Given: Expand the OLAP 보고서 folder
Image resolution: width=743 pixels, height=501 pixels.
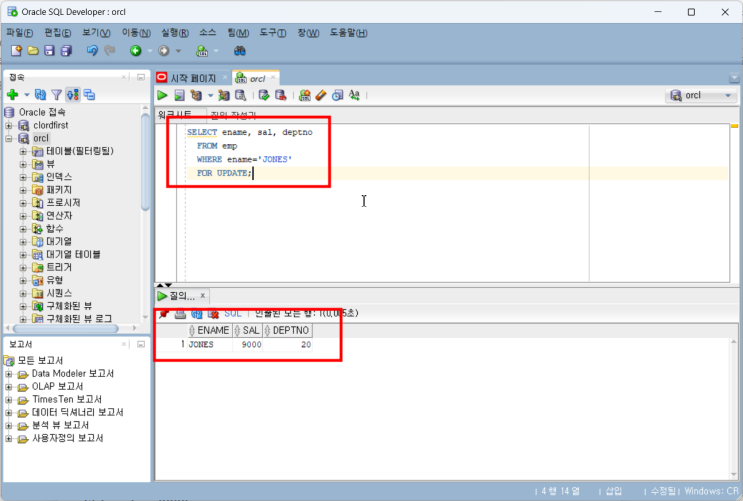Looking at the screenshot, I should 9,387.
